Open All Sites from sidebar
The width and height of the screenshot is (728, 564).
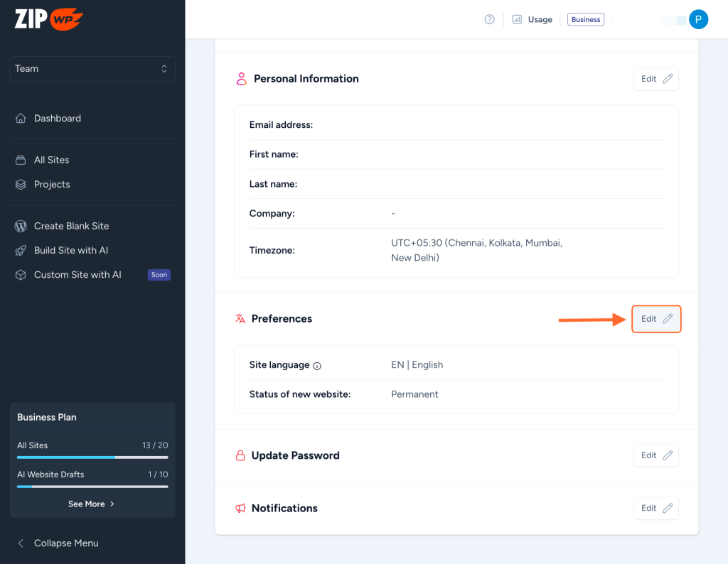pos(51,160)
